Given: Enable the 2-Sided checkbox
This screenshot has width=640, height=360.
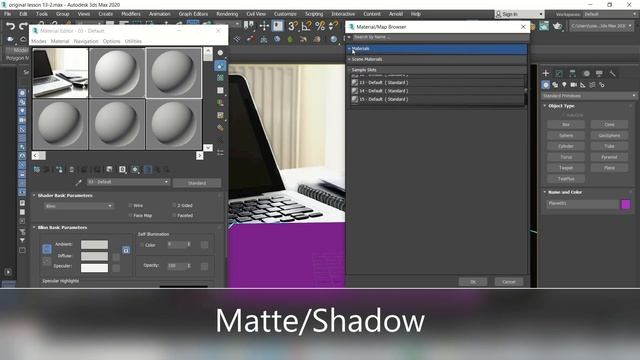Looking at the screenshot, I should tap(174, 205).
